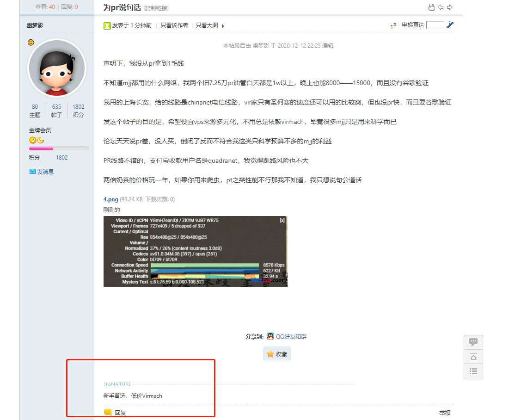
Task: Click the return-to-top house icon
Action: (473, 357)
